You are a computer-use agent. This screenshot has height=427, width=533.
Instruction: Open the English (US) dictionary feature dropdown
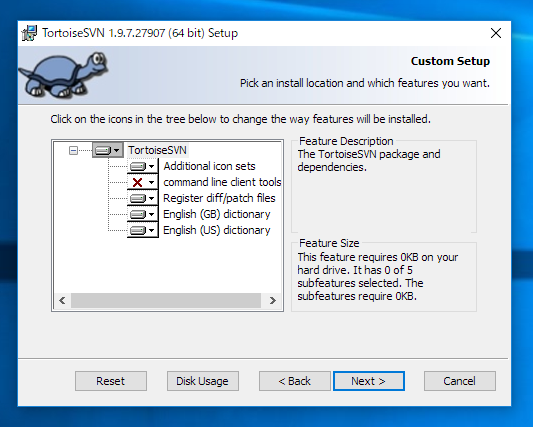(x=142, y=230)
